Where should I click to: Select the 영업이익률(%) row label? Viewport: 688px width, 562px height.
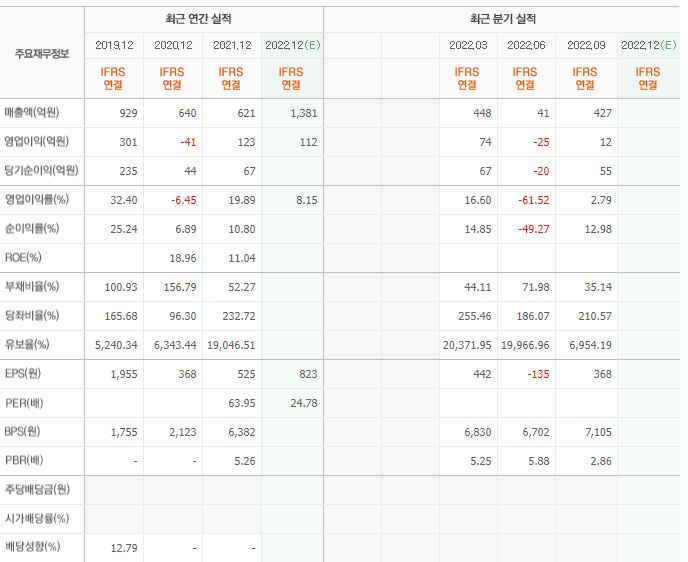[x=37, y=200]
